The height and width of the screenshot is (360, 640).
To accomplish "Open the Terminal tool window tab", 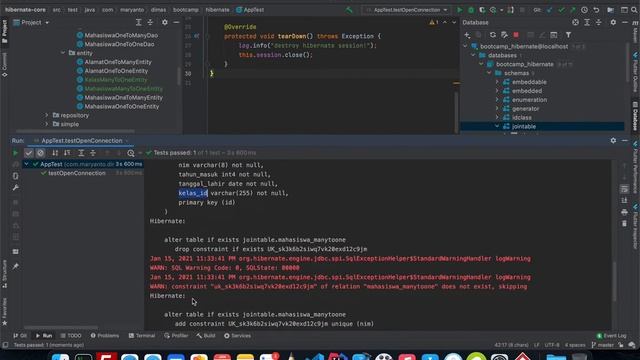I will 142,336.
